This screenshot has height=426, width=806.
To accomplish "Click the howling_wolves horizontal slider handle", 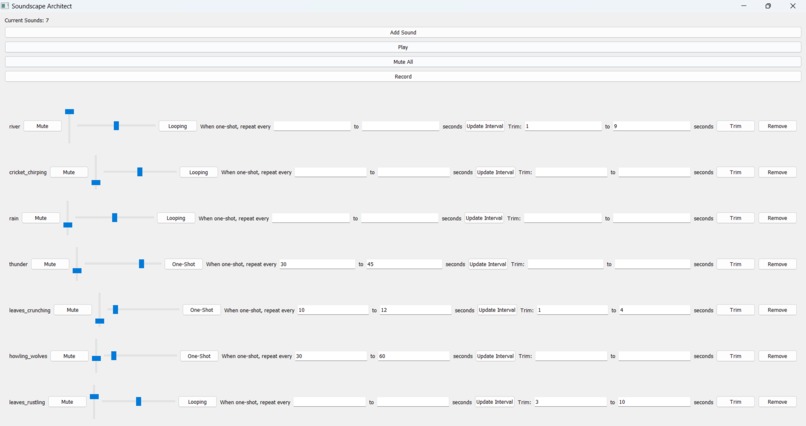I will click(x=114, y=356).
